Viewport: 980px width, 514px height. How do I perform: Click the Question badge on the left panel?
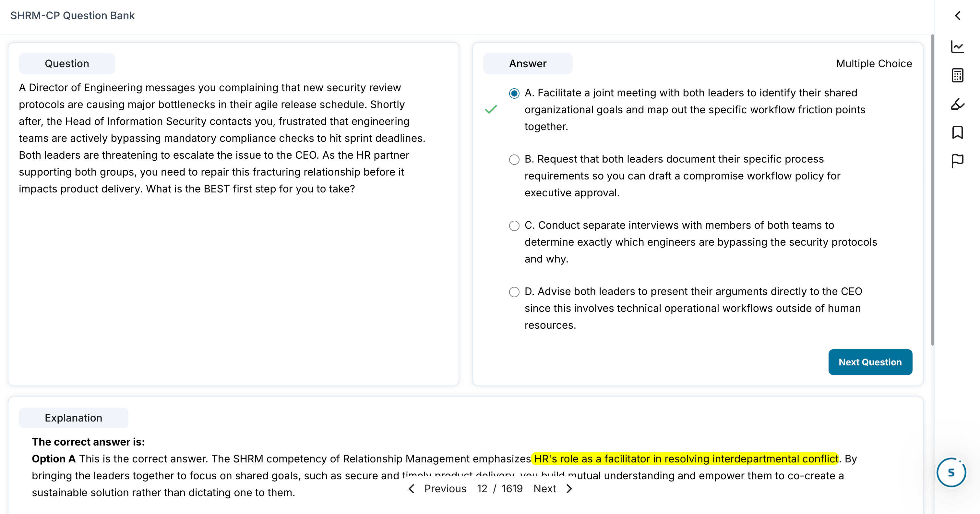67,63
